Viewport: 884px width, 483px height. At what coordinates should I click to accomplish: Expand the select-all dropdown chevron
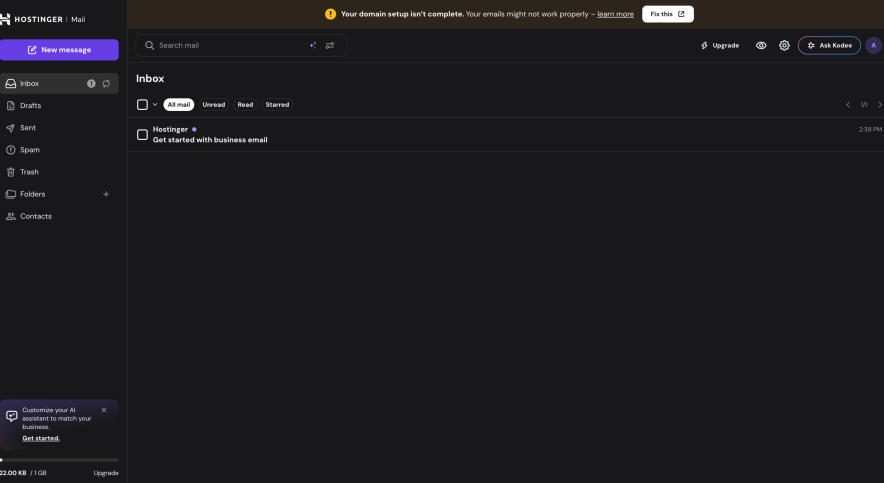click(x=155, y=105)
